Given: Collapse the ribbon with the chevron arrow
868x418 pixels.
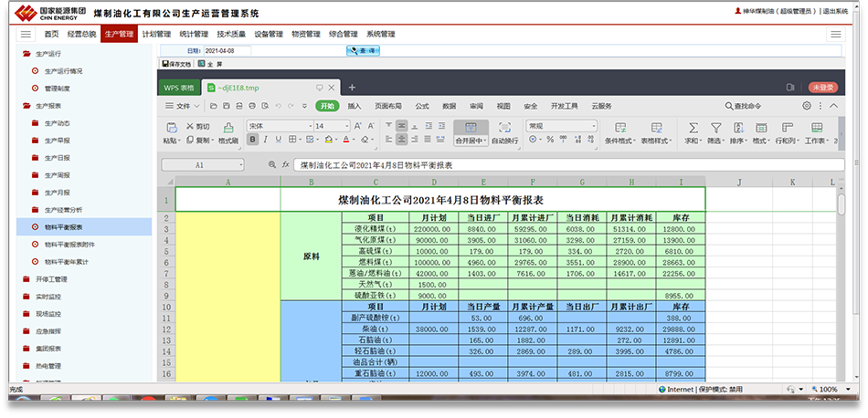Looking at the screenshot, I should click(x=833, y=106).
